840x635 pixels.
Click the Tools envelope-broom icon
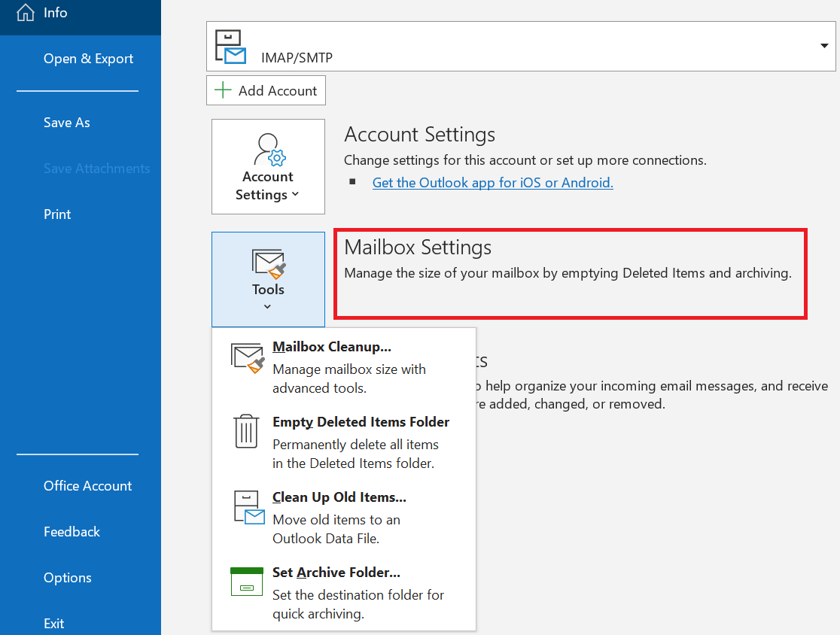(269, 264)
